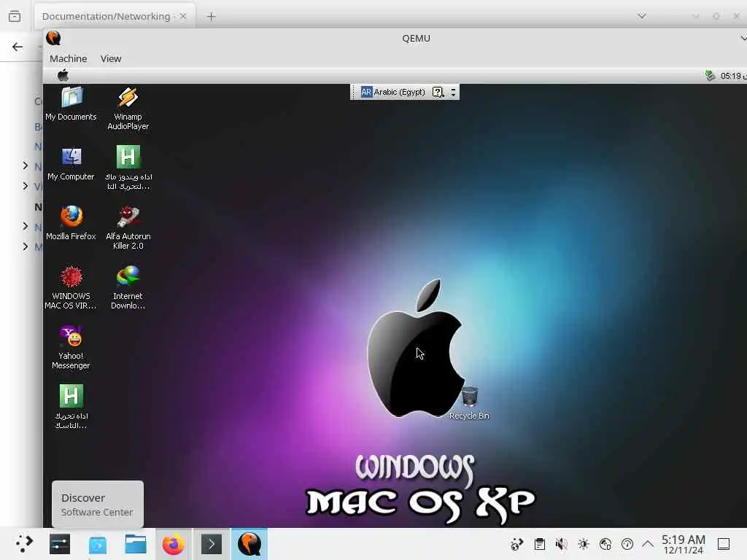Open the Dolphin file manager from taskbar
This screenshot has width=747, height=560.
[135, 544]
